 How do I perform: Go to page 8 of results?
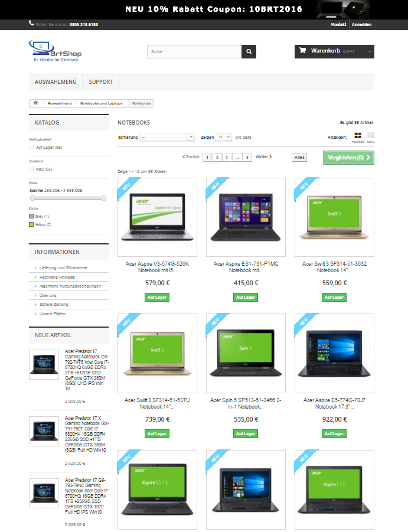247,158
